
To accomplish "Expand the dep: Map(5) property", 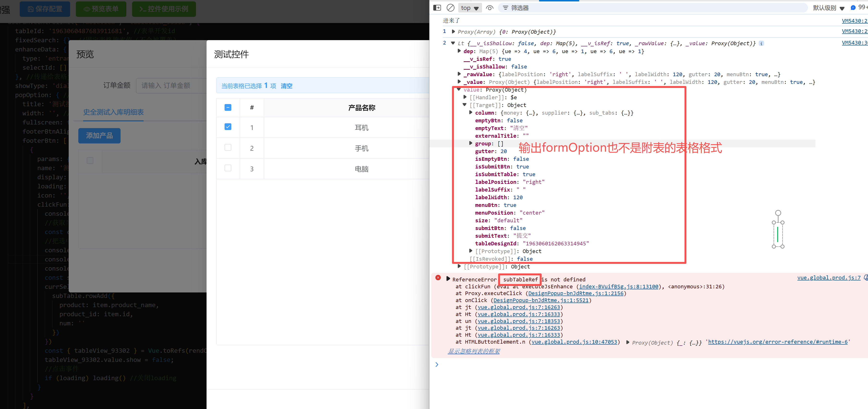I will [459, 51].
